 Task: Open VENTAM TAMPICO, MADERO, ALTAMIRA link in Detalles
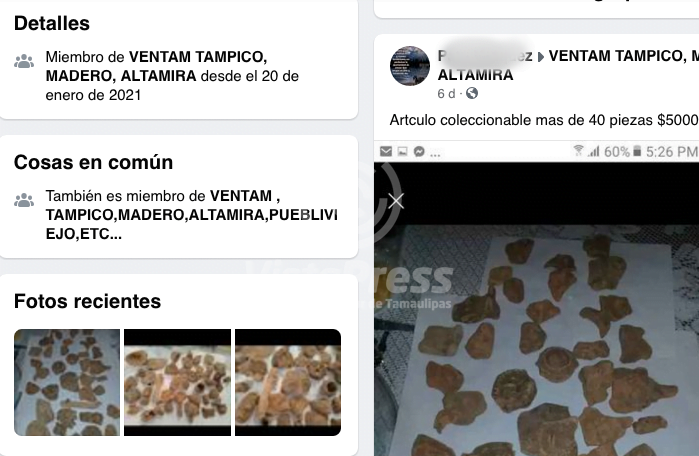tap(156, 66)
